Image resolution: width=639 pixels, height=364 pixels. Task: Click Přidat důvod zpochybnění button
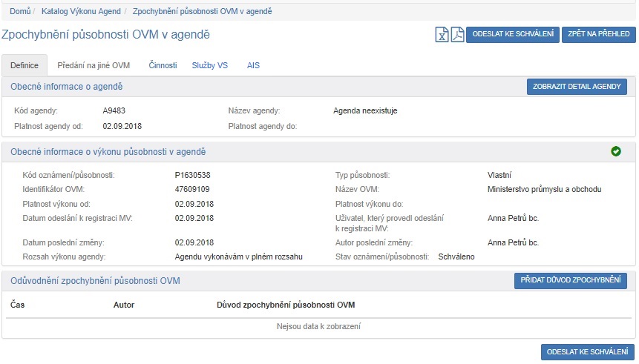point(570,281)
